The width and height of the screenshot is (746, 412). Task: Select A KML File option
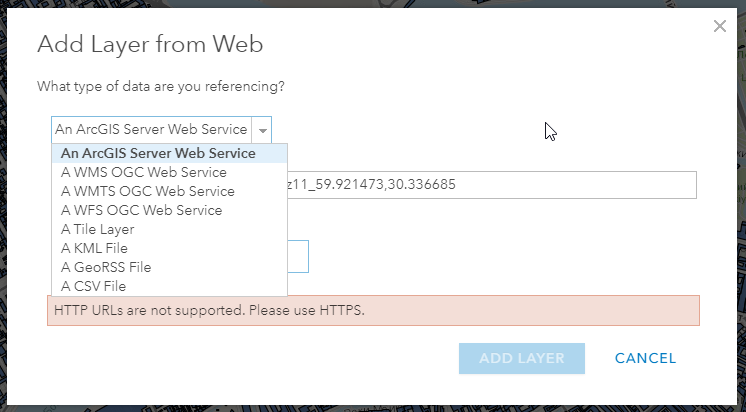pyautogui.click(x=94, y=249)
